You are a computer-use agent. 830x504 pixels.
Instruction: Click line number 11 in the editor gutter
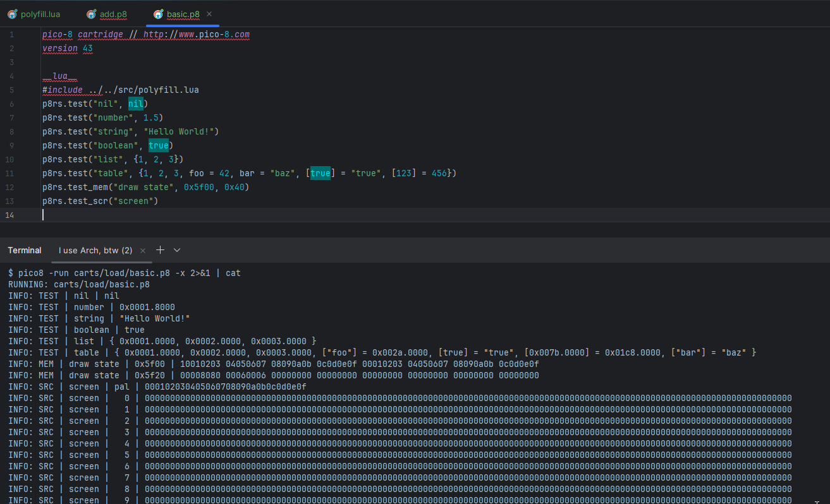(x=10, y=173)
